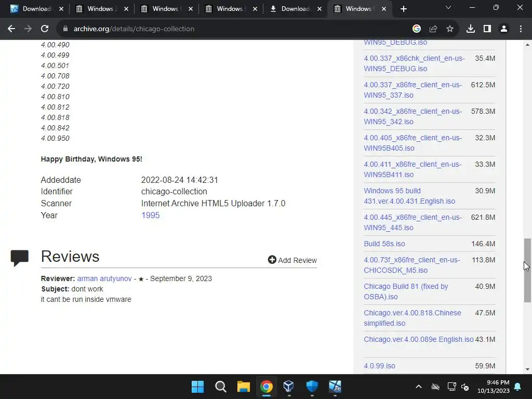Click scrollbar down arrow
This screenshot has height=399, width=532.
click(x=527, y=369)
